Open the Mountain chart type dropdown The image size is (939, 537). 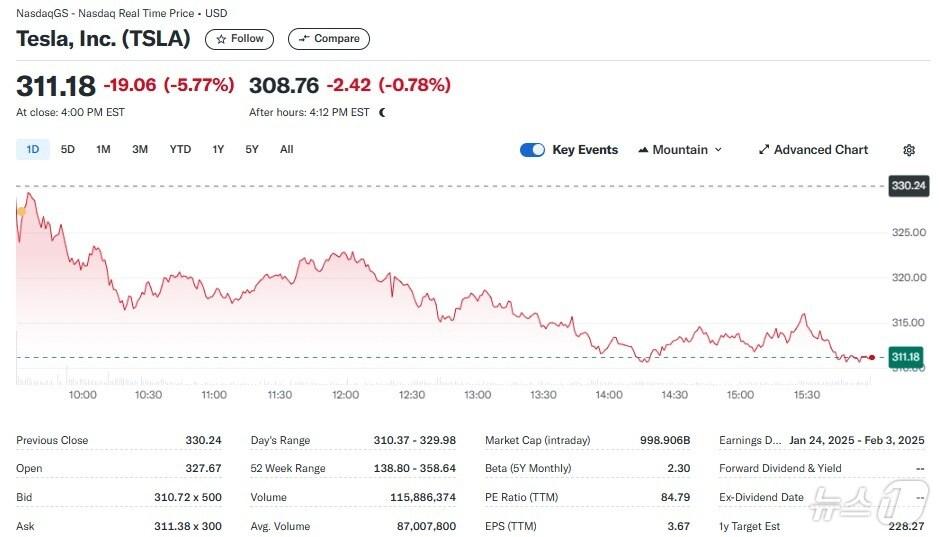680,150
